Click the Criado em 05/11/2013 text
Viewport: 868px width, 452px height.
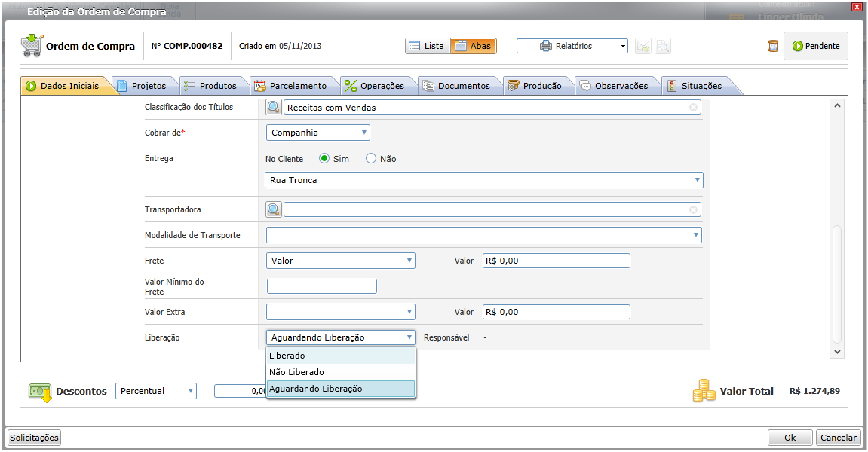280,46
